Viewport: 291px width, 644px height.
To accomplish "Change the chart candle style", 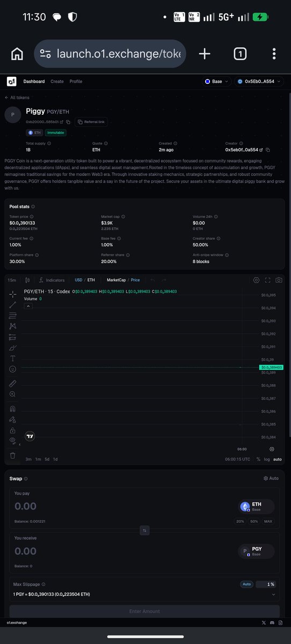I will click(28, 280).
